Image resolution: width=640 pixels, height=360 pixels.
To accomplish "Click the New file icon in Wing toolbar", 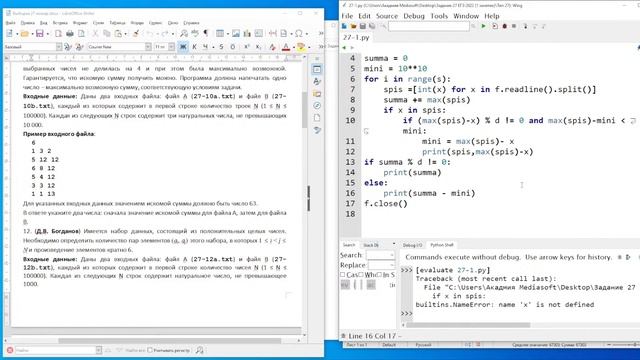I will [x=344, y=26].
